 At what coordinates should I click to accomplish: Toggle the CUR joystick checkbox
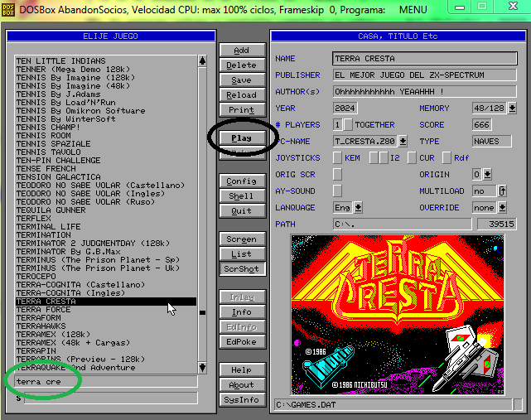(412, 158)
